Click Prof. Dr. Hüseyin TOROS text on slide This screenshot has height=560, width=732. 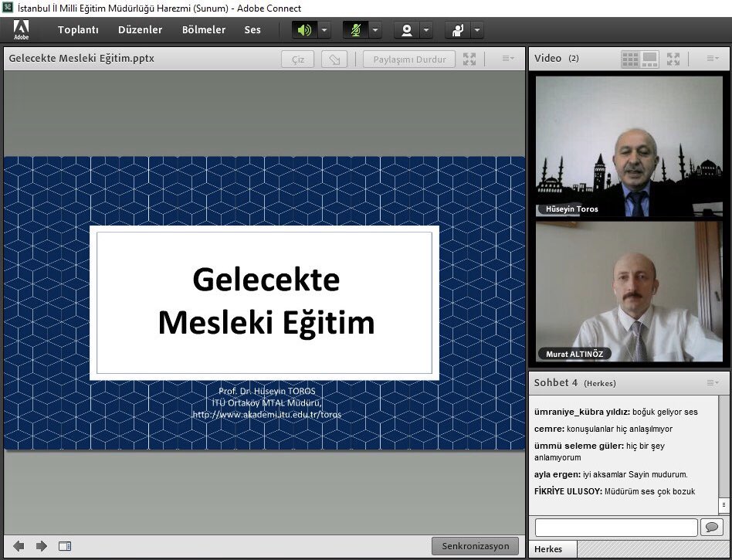267,391
